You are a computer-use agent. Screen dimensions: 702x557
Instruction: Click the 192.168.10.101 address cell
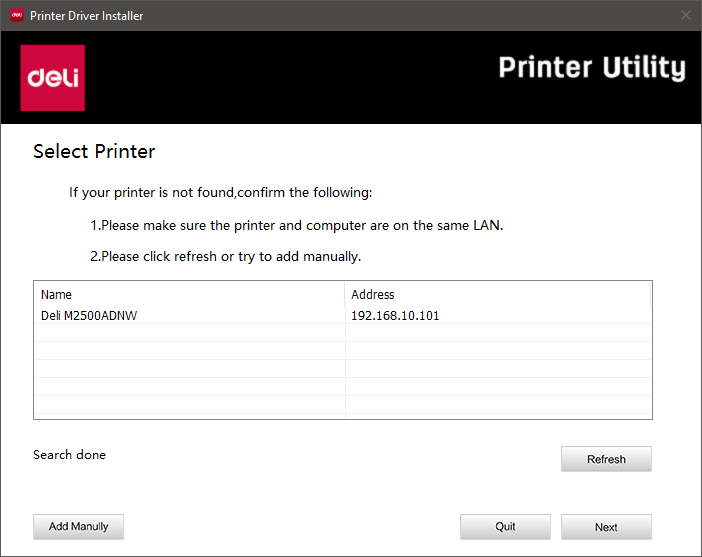[x=395, y=315]
